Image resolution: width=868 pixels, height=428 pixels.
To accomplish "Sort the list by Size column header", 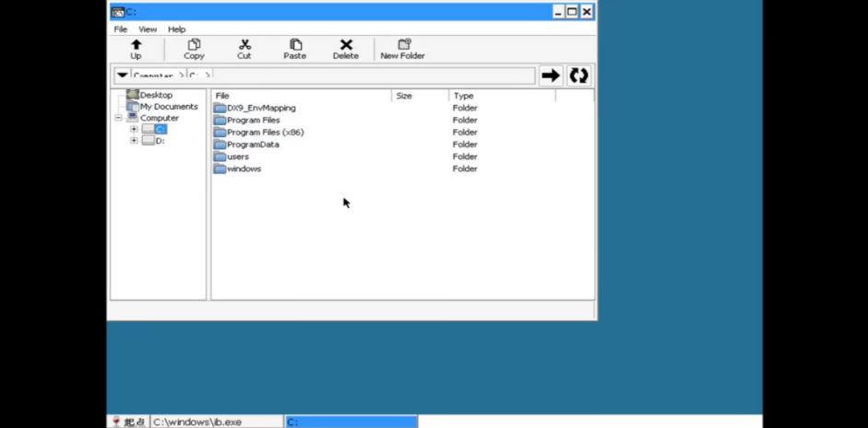I will click(x=420, y=96).
